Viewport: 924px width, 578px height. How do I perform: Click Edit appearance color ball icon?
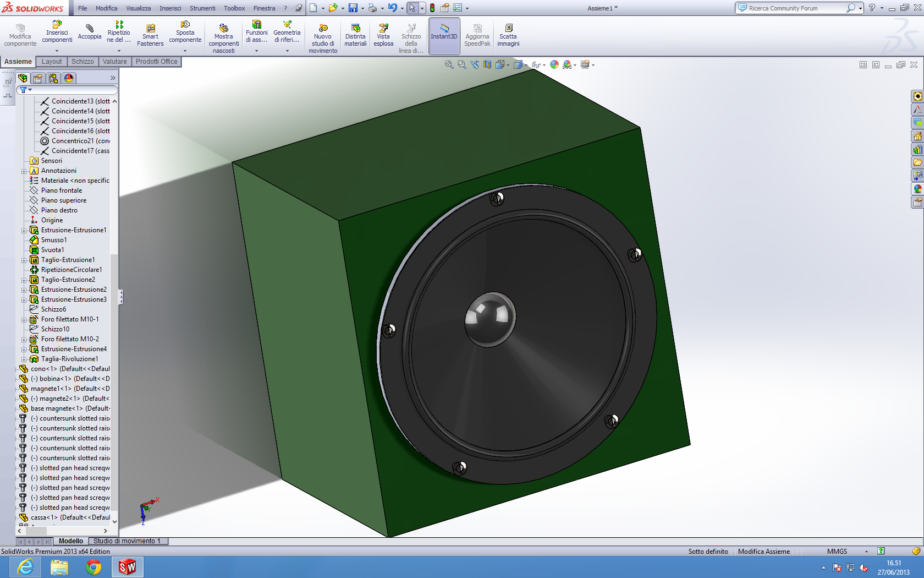(554, 65)
